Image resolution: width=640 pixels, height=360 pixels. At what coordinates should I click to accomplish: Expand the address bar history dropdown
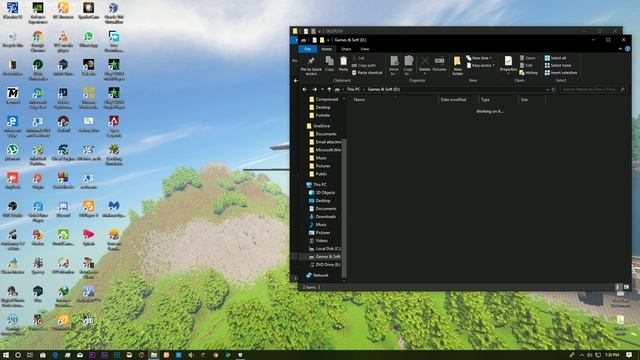547,89
